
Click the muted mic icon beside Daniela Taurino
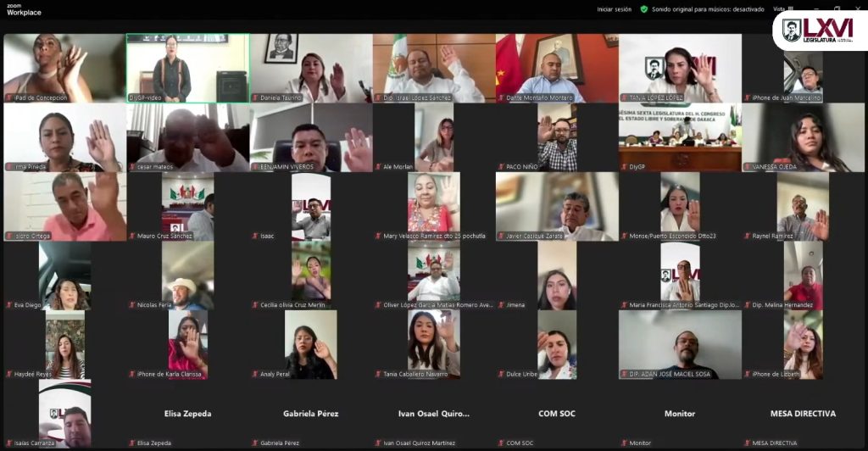point(254,97)
